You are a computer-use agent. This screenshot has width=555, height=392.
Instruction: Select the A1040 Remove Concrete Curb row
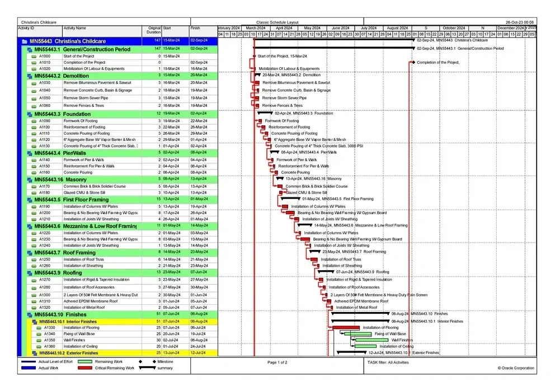123,91
